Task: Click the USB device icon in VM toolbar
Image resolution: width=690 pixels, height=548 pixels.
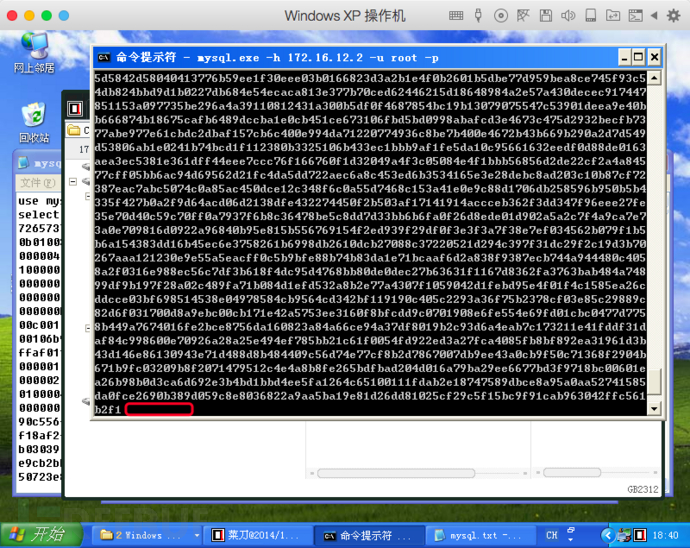Action: pyautogui.click(x=478, y=15)
